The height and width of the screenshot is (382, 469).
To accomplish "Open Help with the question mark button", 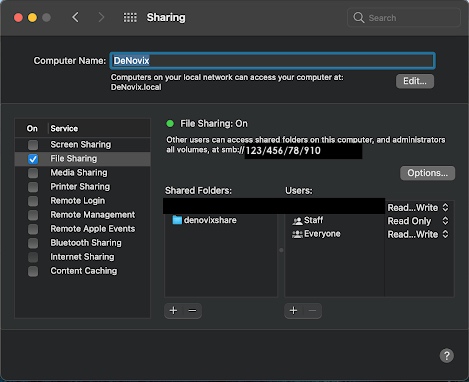I will pyautogui.click(x=446, y=356).
